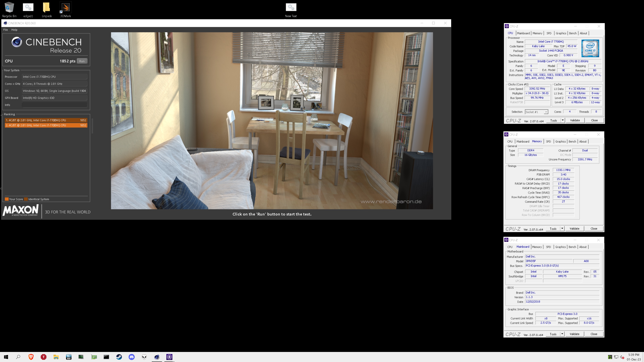Open the New Text desktop file icon
Screen dimensions: 644x362
pyautogui.click(x=291, y=10)
